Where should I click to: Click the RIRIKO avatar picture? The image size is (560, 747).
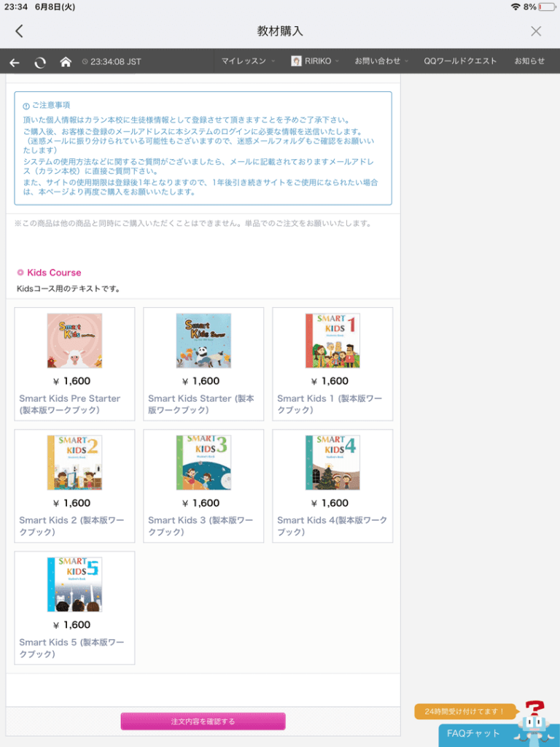[296, 61]
